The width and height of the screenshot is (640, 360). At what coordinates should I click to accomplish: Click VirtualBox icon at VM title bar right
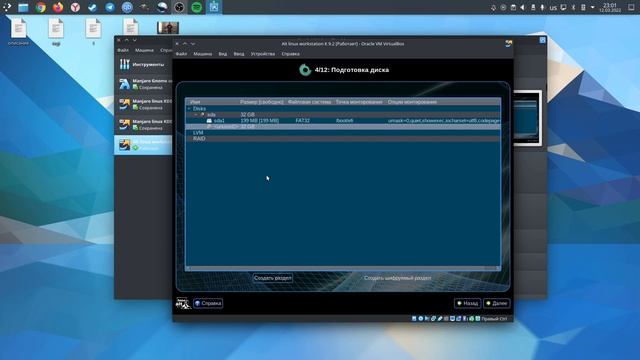coord(508,44)
